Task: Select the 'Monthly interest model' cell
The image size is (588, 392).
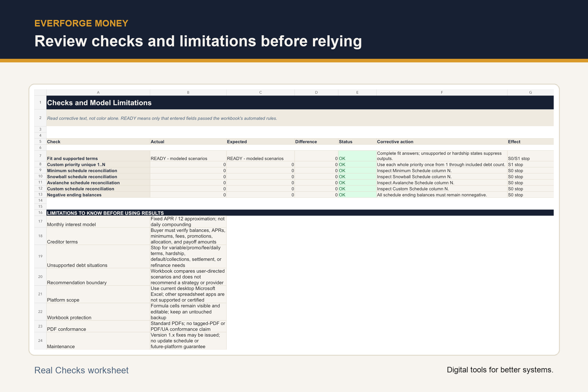Action: pos(98,221)
